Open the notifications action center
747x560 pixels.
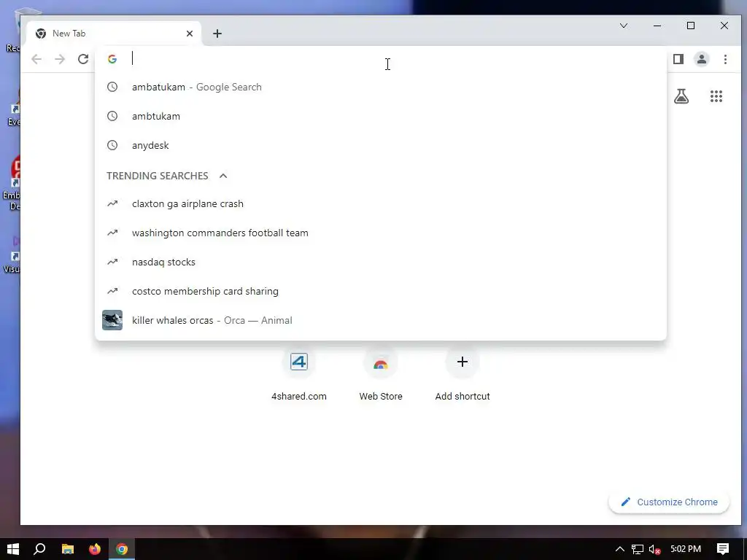(723, 549)
